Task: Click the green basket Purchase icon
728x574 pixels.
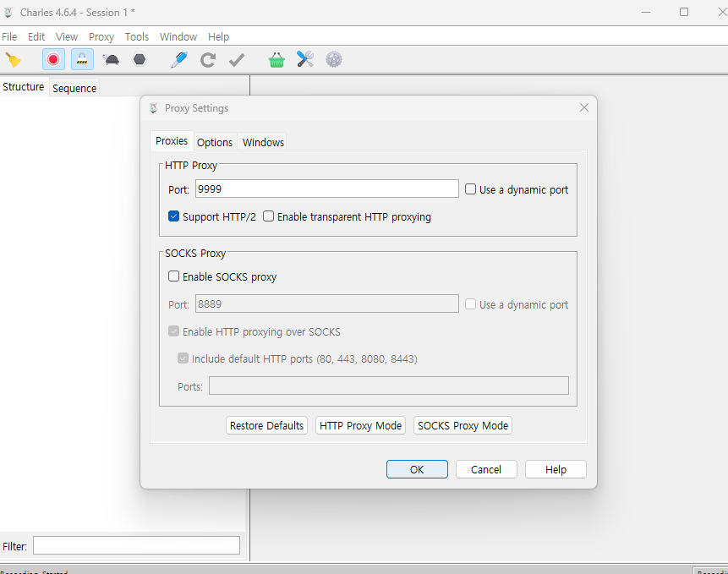Action: click(x=276, y=60)
